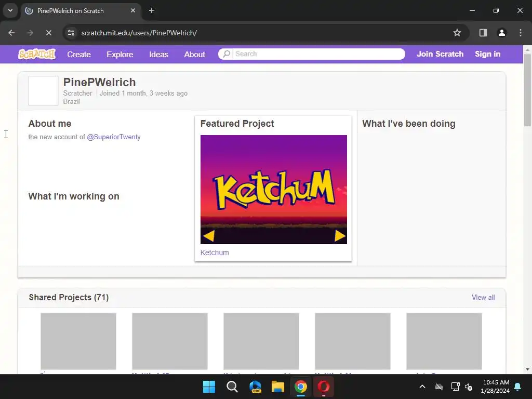Open Windows Start menu
Viewport: 532px width, 399px height.
point(209,387)
